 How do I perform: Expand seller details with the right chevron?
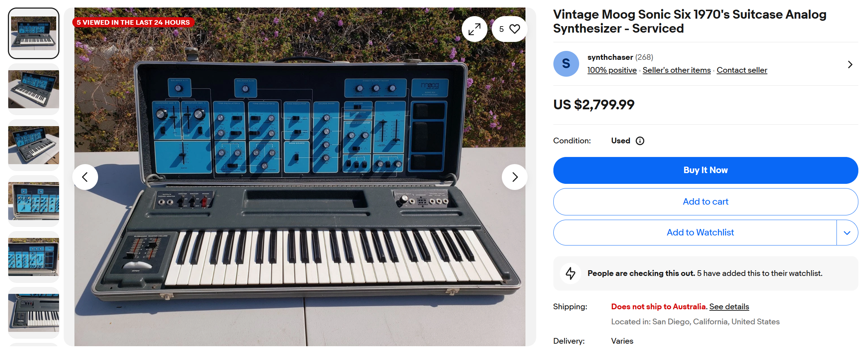[x=850, y=65]
